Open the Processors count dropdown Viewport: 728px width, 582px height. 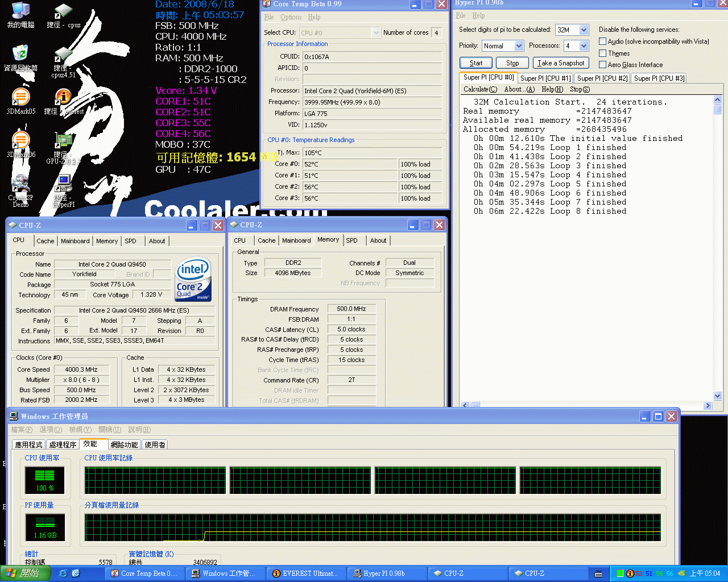[x=584, y=46]
